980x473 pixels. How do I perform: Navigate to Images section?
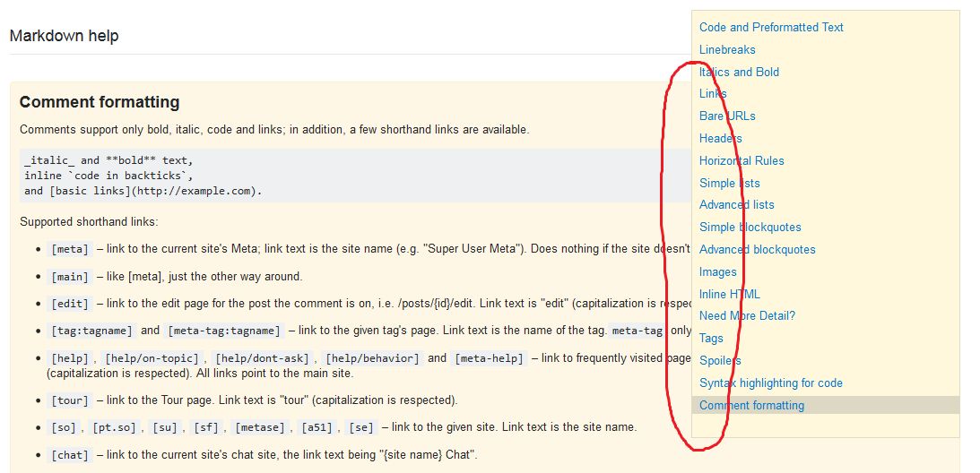tap(717, 271)
